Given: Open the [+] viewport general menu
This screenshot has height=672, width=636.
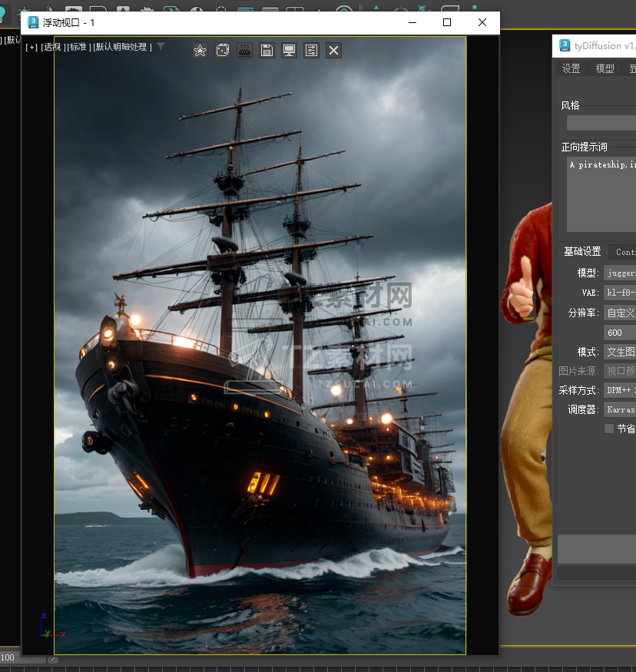Looking at the screenshot, I should (31, 47).
